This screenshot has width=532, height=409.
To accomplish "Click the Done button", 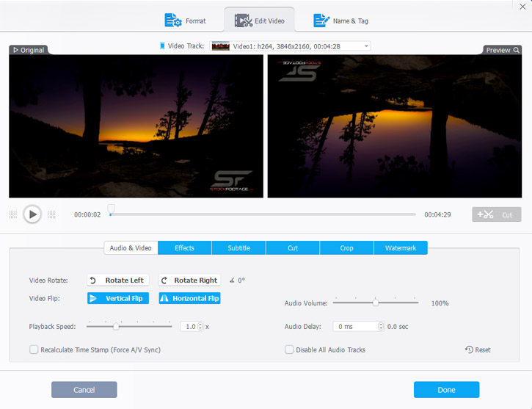I will [x=446, y=390].
